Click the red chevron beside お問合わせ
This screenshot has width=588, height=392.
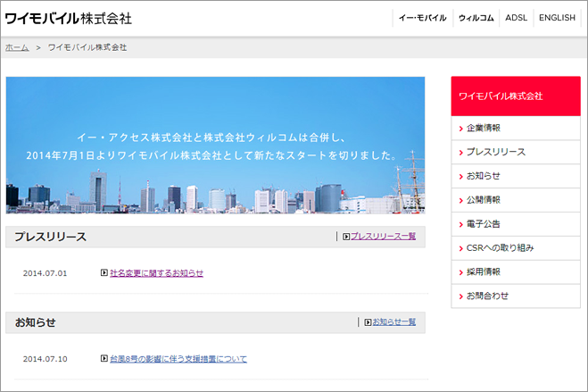coord(461,296)
